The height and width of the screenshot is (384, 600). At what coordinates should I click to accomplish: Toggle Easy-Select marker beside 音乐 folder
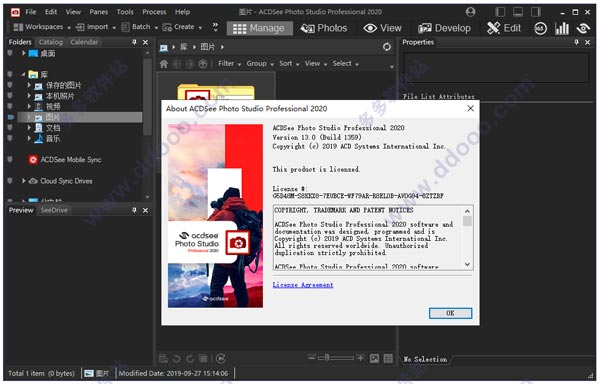point(10,138)
